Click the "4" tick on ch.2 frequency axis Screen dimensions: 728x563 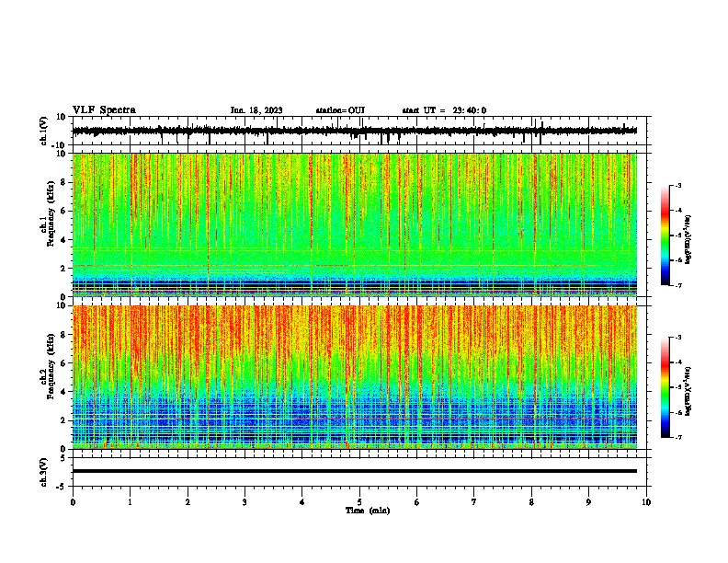point(64,392)
